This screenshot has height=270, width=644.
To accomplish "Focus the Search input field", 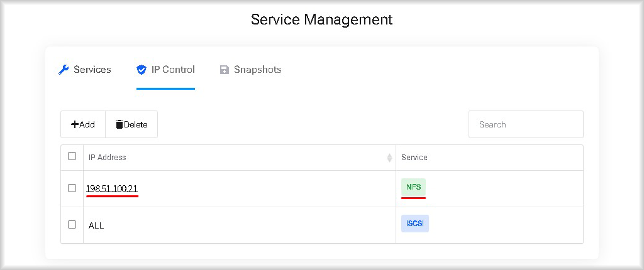I will pyautogui.click(x=526, y=124).
